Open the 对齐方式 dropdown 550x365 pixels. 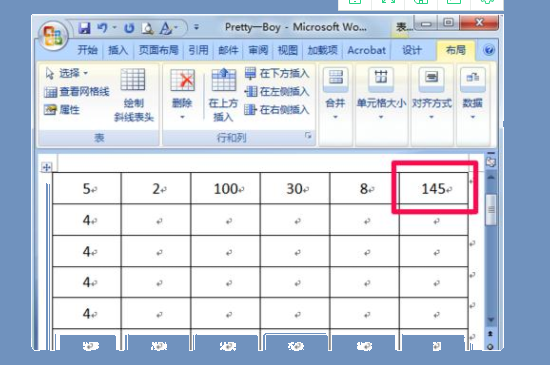[x=431, y=117]
